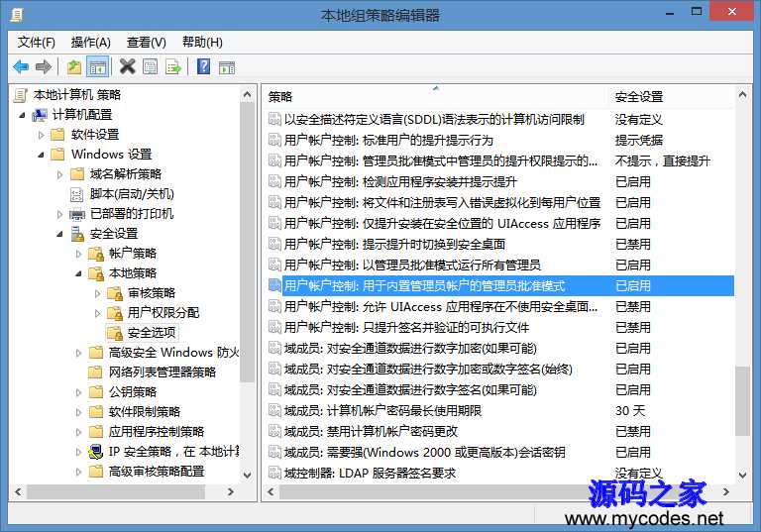
Task: Select policy 用户帐户控制: 只提升签名并验证的可执行文件
Action: [406, 328]
